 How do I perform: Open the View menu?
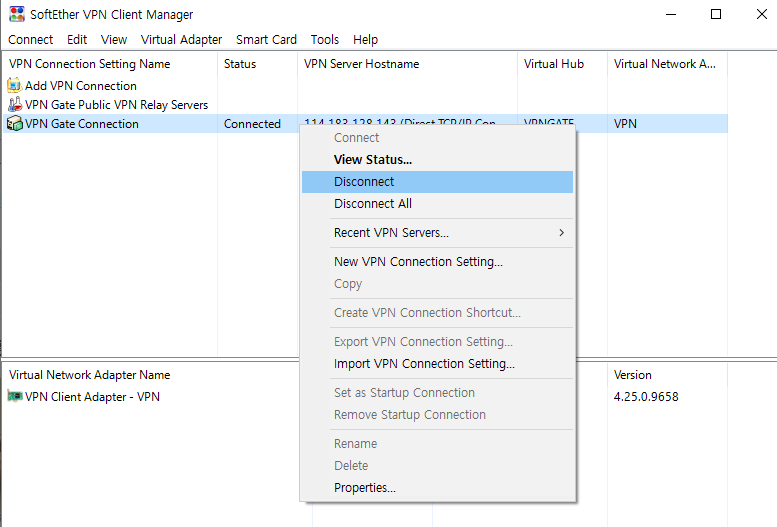pos(114,40)
